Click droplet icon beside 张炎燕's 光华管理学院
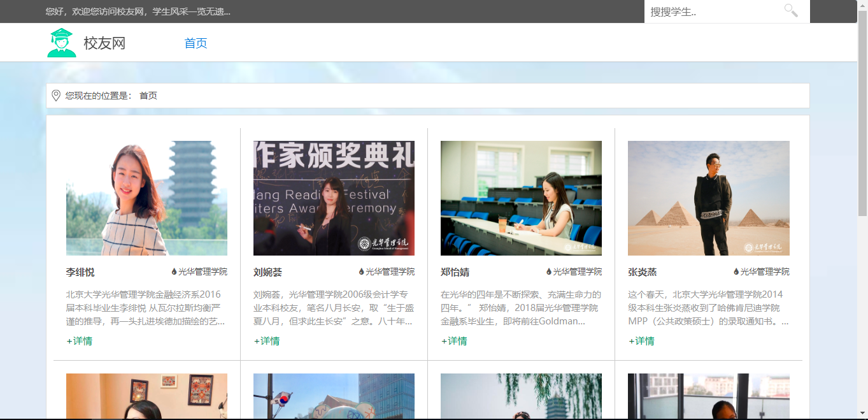Viewport: 868px width, 420px height. 736,272
